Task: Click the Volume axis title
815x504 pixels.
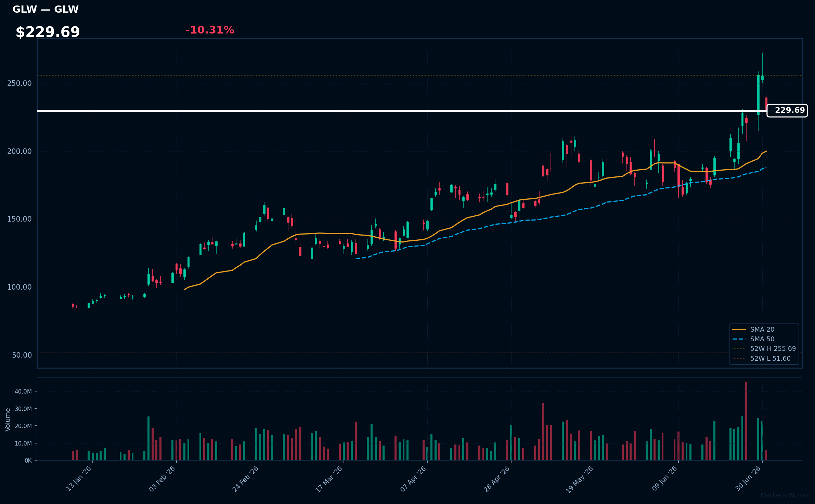Action: click(8, 420)
